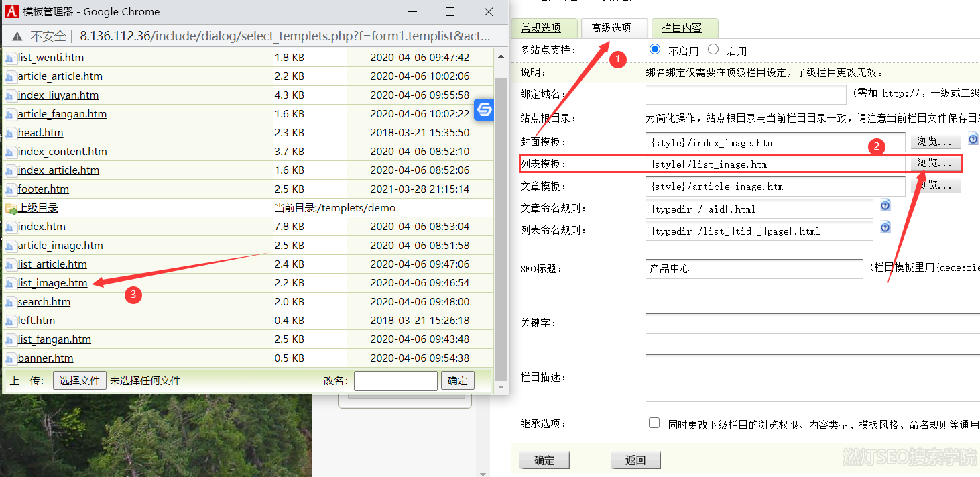Viewport: 980px width, 477px height.
Task: Click the SEO title input field
Action: [x=754, y=269]
